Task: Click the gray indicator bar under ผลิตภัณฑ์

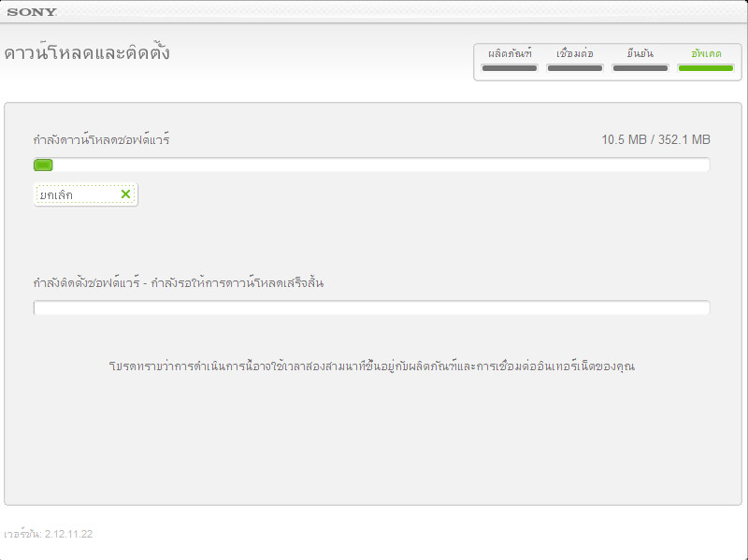Action: click(x=510, y=68)
